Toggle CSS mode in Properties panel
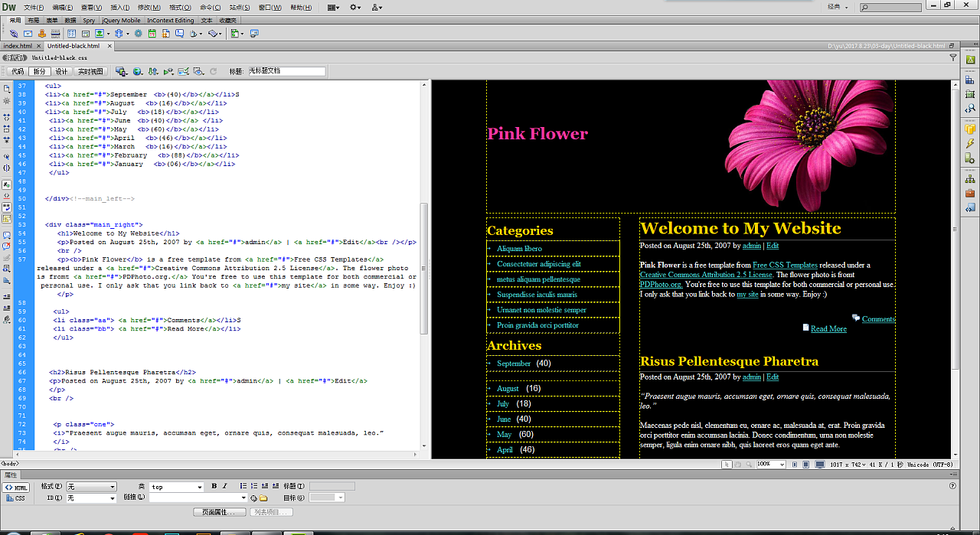 [x=15, y=498]
